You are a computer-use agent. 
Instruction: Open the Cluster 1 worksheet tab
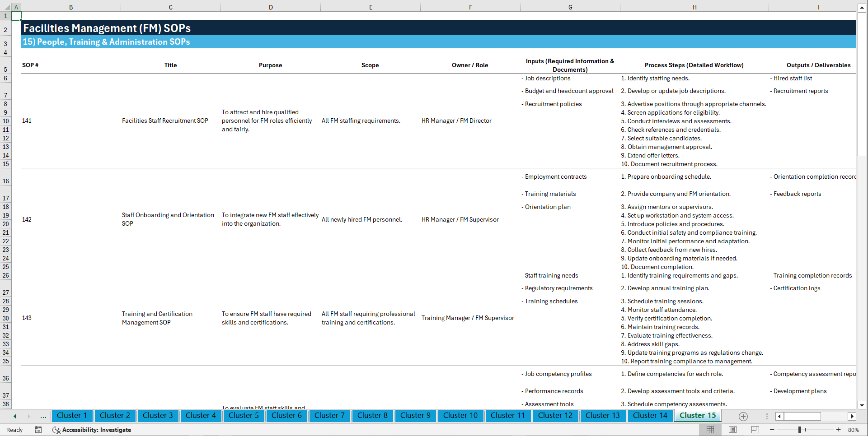(72, 416)
